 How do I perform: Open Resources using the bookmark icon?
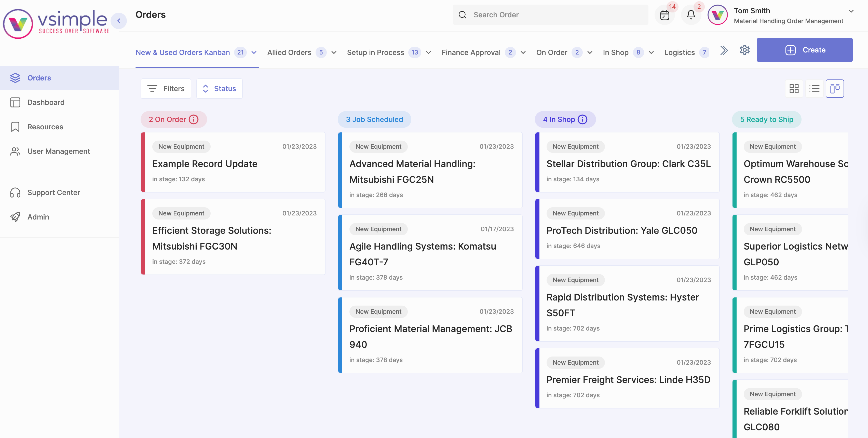[16, 127]
